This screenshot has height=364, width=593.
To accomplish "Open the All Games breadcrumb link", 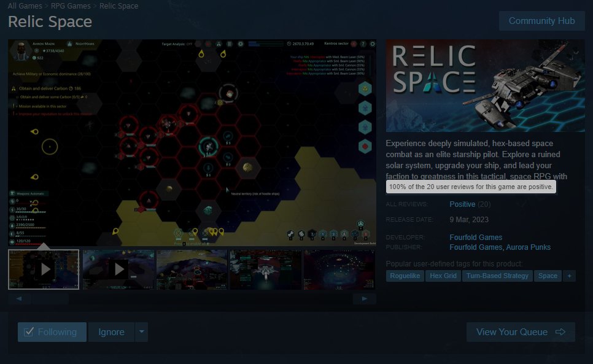I will [x=25, y=6].
